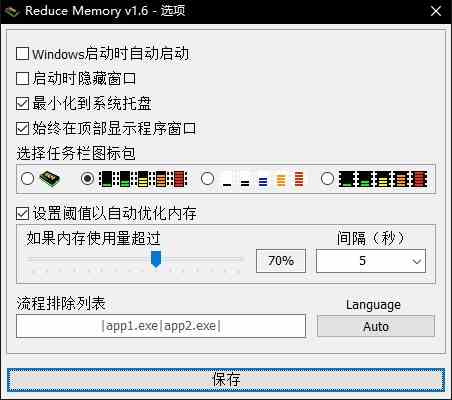The width and height of the screenshot is (452, 400).
Task: Select the memory chip tray icon
Action: tap(49, 179)
